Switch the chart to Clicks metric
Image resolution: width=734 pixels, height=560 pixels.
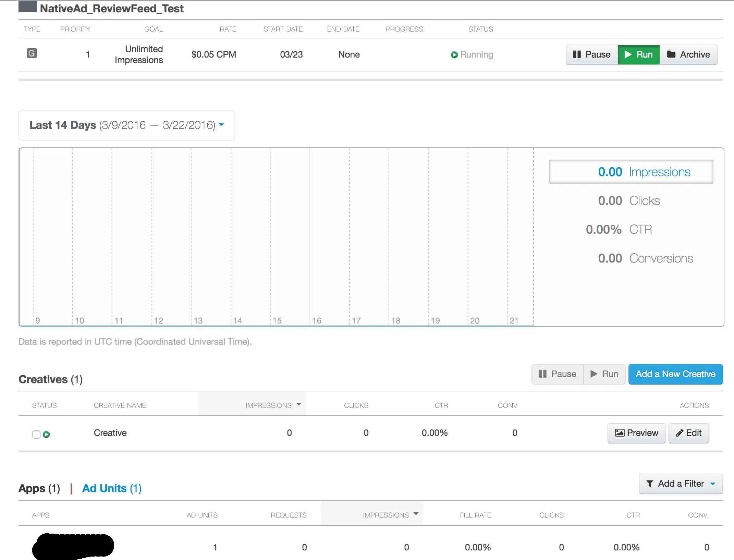(629, 200)
